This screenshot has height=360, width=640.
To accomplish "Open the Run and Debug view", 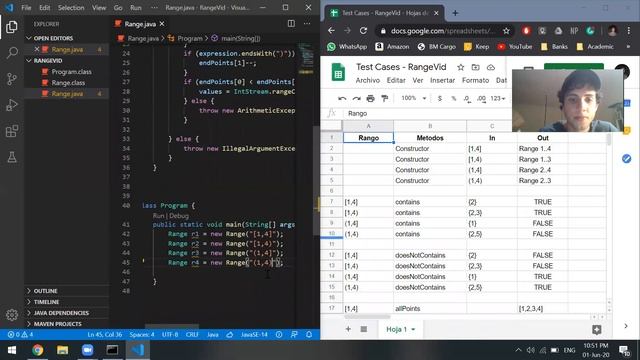I will tap(12, 105).
